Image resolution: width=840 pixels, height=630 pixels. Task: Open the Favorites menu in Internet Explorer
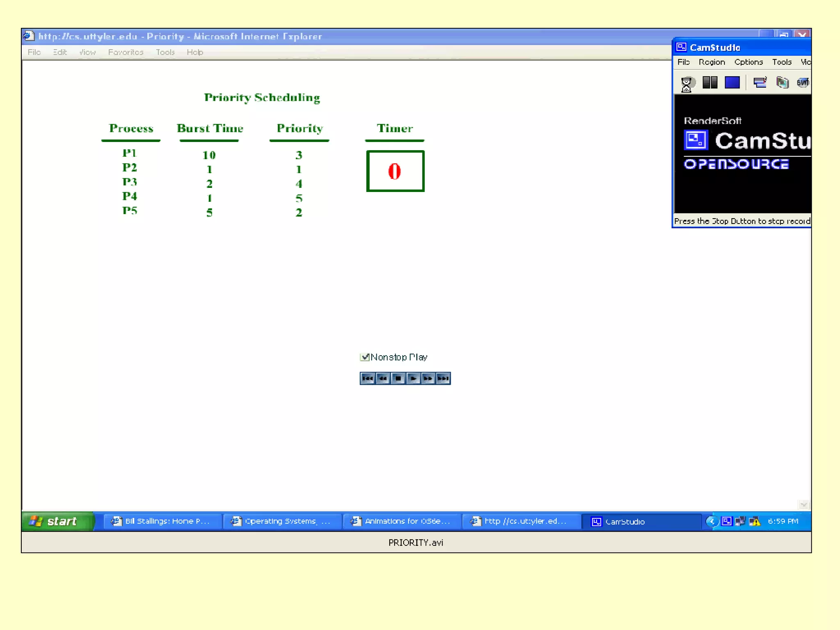click(126, 52)
